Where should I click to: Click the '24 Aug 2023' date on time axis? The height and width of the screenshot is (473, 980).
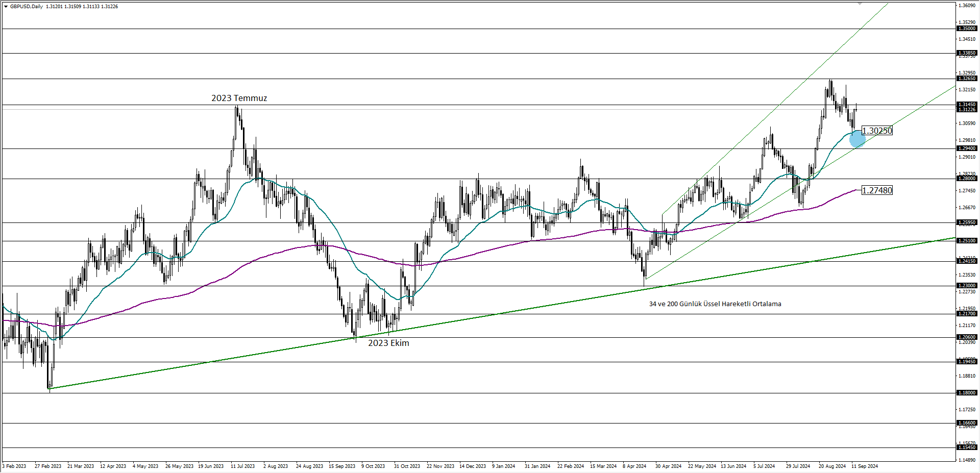[x=309, y=466]
